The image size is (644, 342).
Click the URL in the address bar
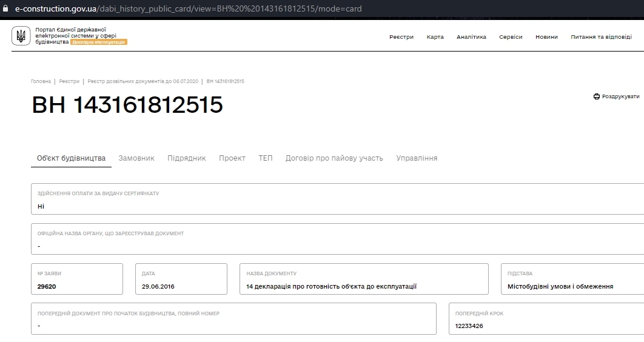point(188,8)
